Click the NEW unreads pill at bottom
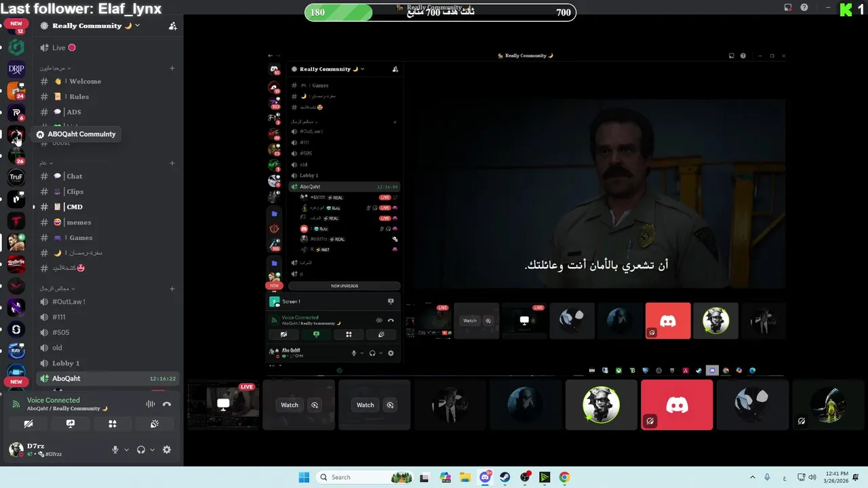The width and height of the screenshot is (868, 488). point(16,382)
